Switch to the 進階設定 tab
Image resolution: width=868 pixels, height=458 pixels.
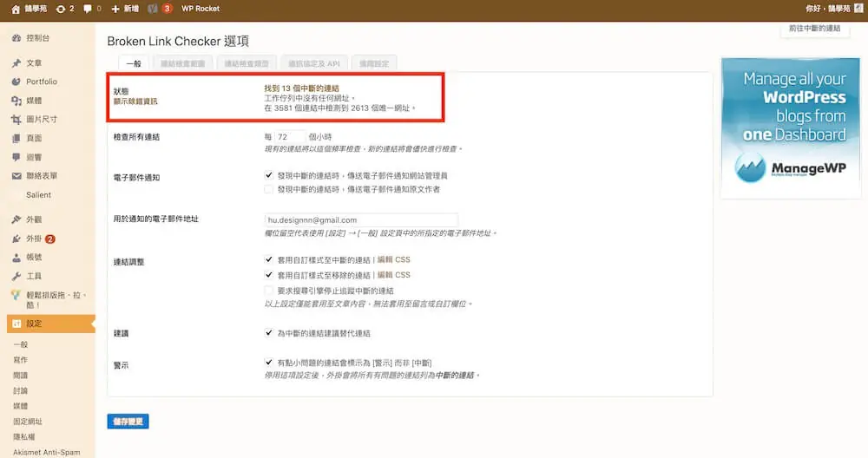[373, 63]
